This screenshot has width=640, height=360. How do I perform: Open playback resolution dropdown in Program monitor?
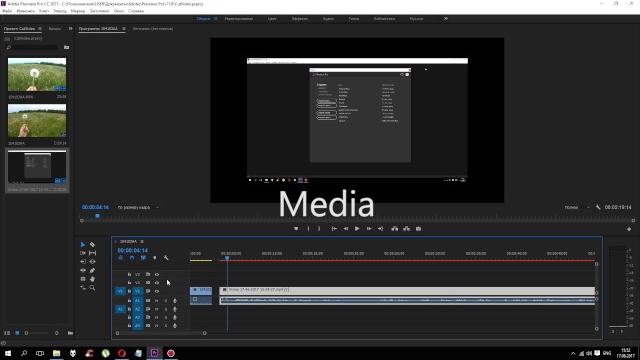(577, 207)
